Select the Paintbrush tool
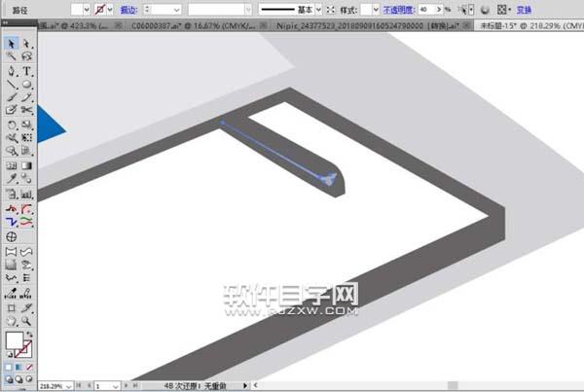 tap(11, 97)
